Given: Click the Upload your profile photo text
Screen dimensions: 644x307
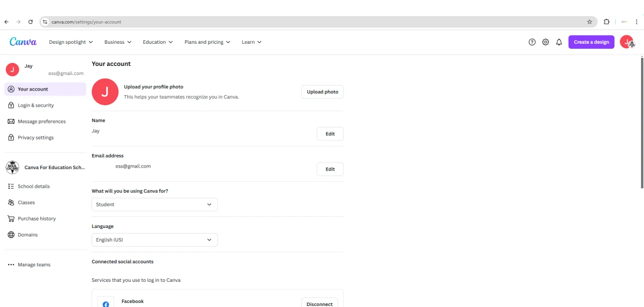Looking at the screenshot, I should [153, 87].
